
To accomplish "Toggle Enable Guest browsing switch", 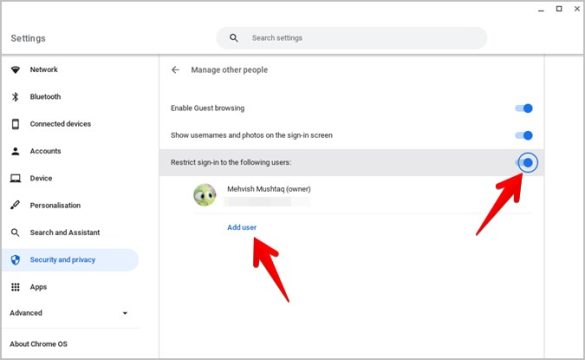I will (524, 108).
